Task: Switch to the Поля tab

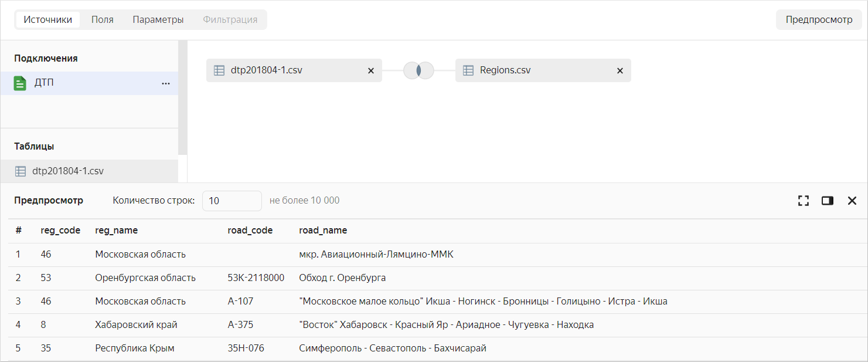Action: tap(103, 19)
